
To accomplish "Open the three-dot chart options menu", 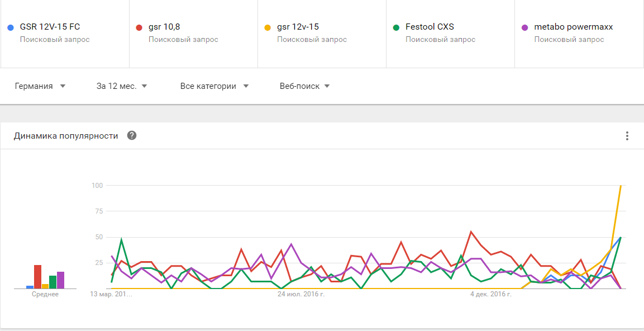I will tap(627, 136).
